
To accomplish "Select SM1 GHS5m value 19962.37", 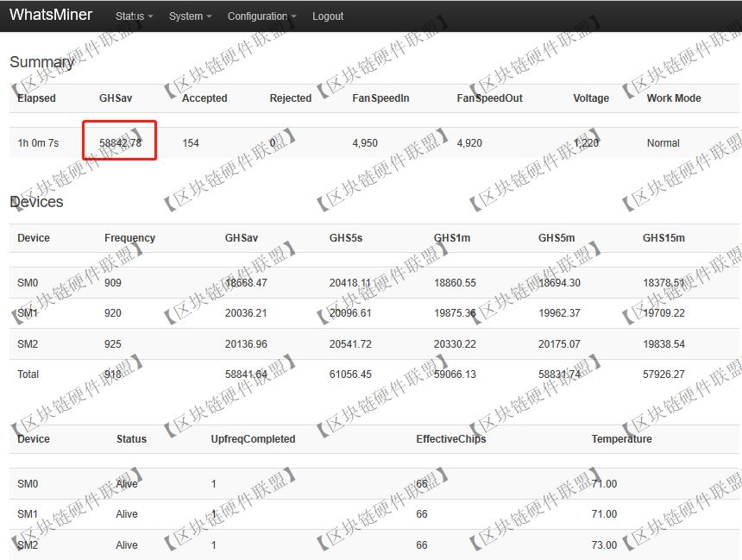I will pyautogui.click(x=559, y=313).
